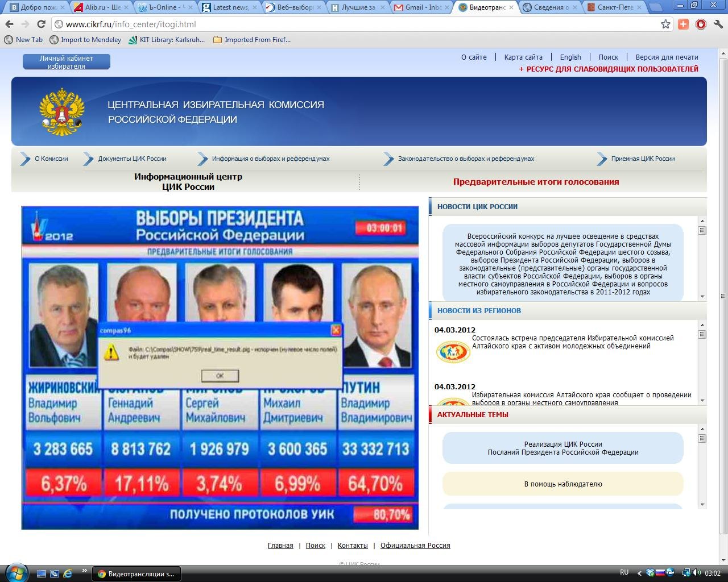Show hidden tray icons arrow
The height and width of the screenshot is (582, 728).
tap(639, 573)
